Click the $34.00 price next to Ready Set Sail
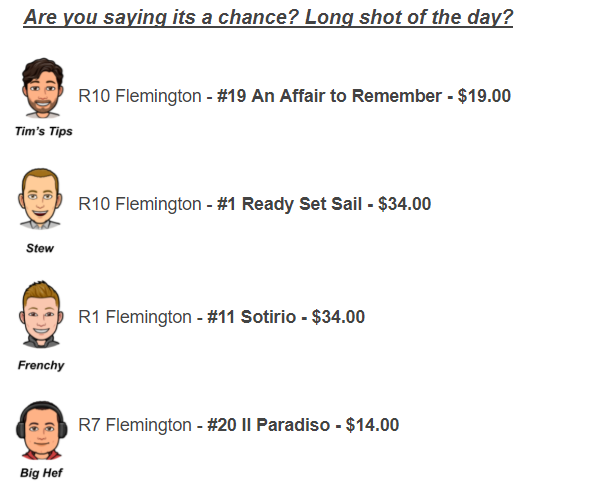The height and width of the screenshot is (490, 616). click(x=404, y=204)
